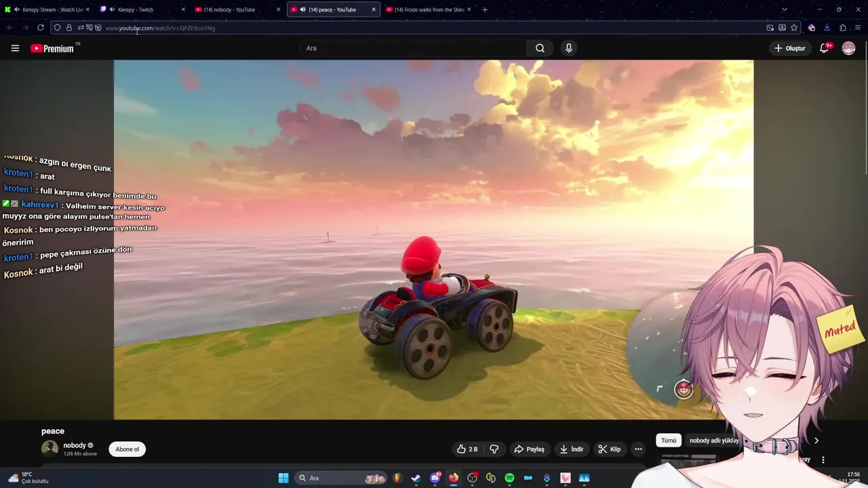Mute the peace tab audio icon
868x488 pixels.
pyautogui.click(x=302, y=9)
